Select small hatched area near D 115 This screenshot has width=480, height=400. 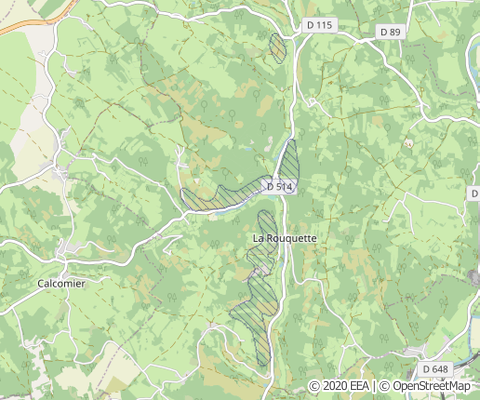point(278,48)
